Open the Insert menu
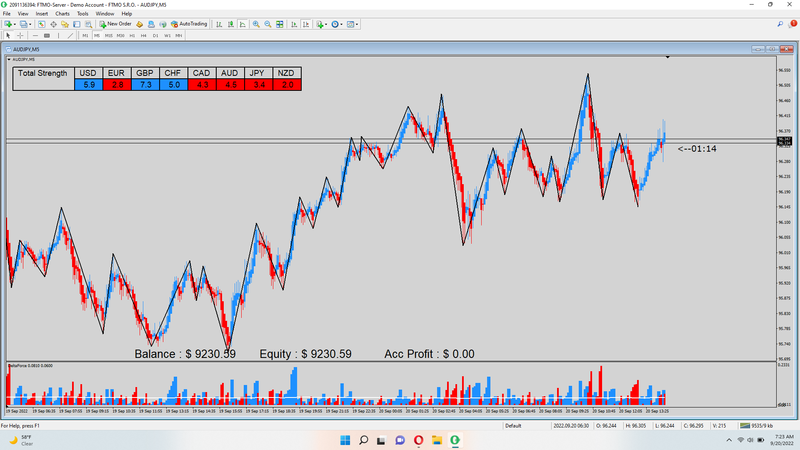 [42, 14]
